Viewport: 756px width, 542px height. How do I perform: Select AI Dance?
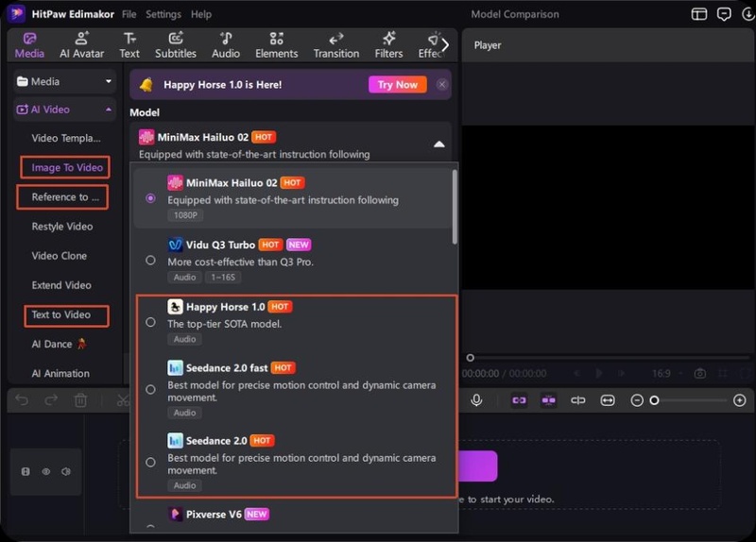point(59,344)
